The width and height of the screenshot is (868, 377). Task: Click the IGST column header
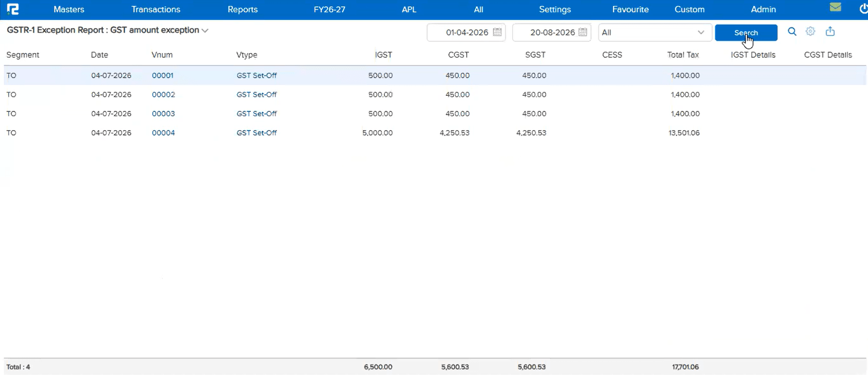pyautogui.click(x=384, y=55)
